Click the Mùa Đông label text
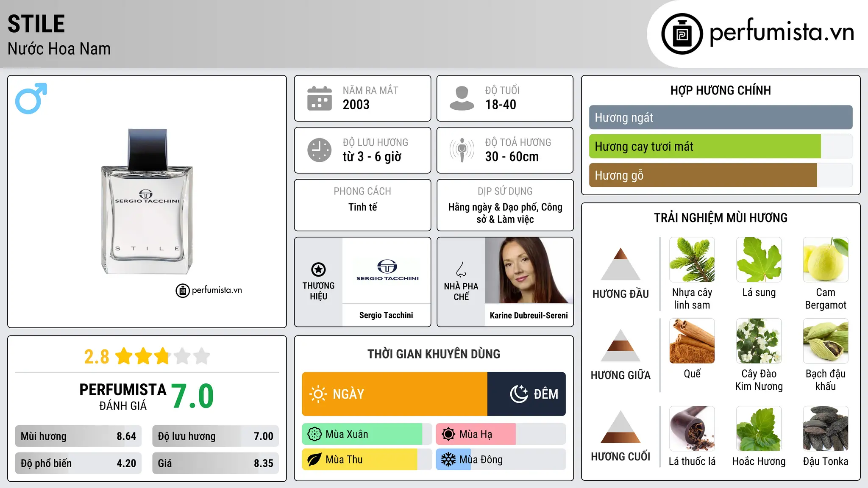This screenshot has height=488, width=868. tap(481, 460)
